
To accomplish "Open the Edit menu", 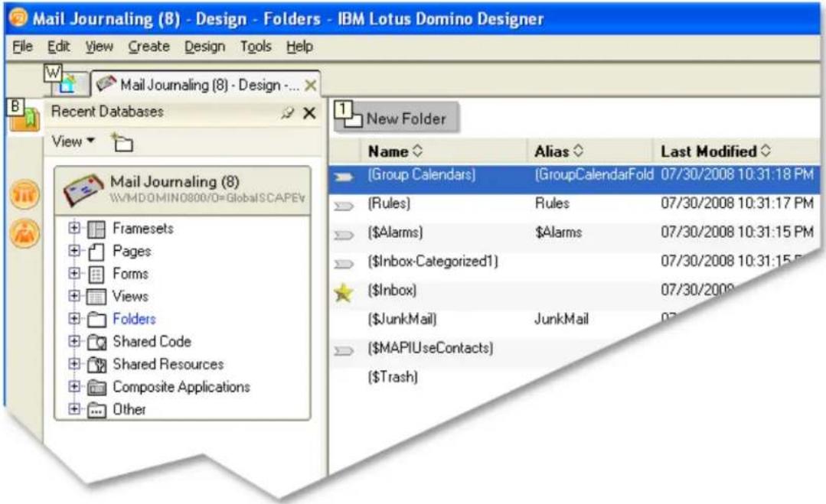I will (x=58, y=47).
